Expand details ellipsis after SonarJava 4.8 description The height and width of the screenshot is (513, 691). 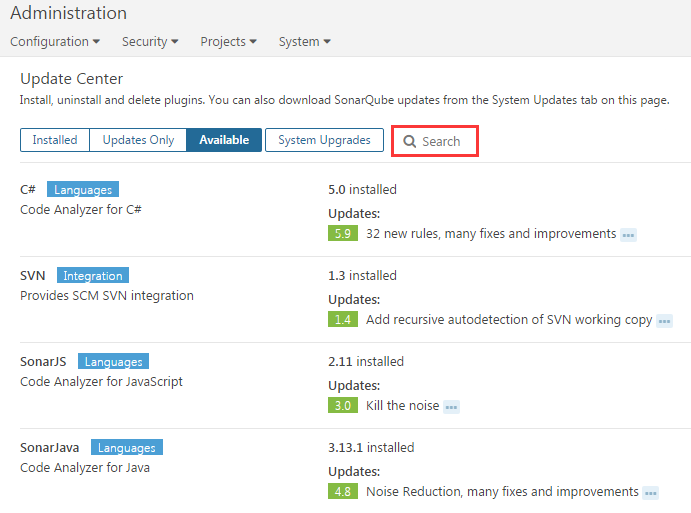pyautogui.click(x=650, y=493)
